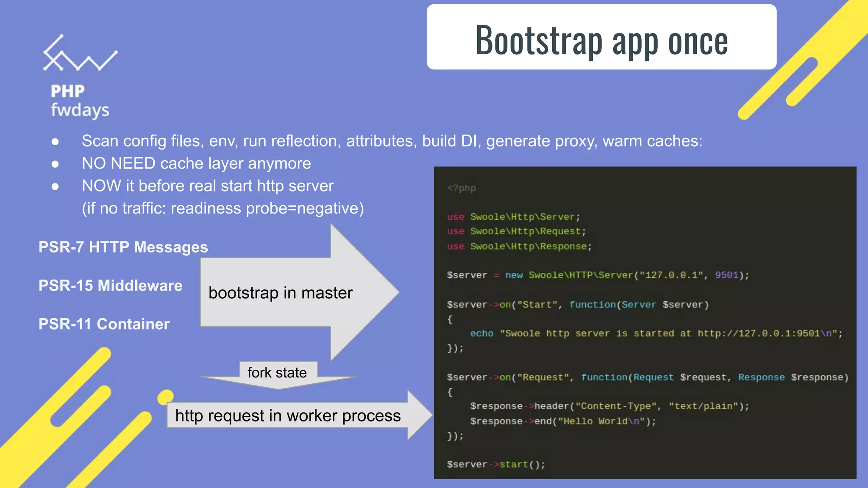Viewport: 868px width, 488px height.
Task: Select the 'PSR-15 Middleware' text
Action: coord(110,286)
